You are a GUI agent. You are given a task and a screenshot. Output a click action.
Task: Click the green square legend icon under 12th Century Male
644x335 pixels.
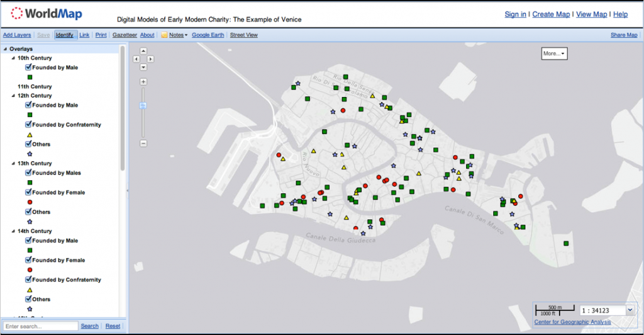[30, 115]
